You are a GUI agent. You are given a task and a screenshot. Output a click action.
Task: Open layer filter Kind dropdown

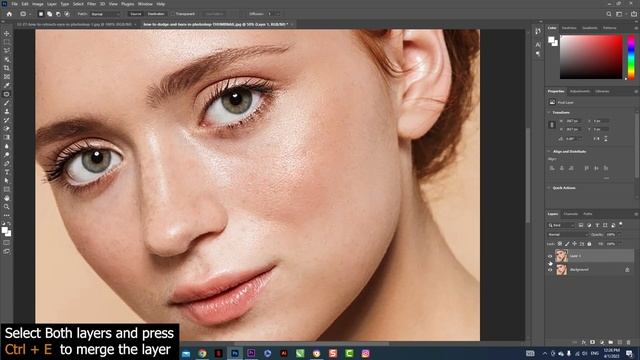point(561,225)
